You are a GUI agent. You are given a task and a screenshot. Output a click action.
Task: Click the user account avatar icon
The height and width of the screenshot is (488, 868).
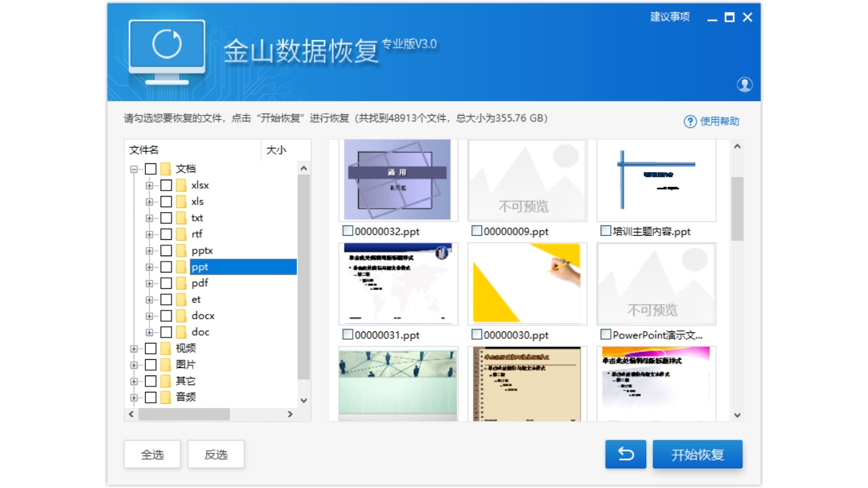pos(745,85)
